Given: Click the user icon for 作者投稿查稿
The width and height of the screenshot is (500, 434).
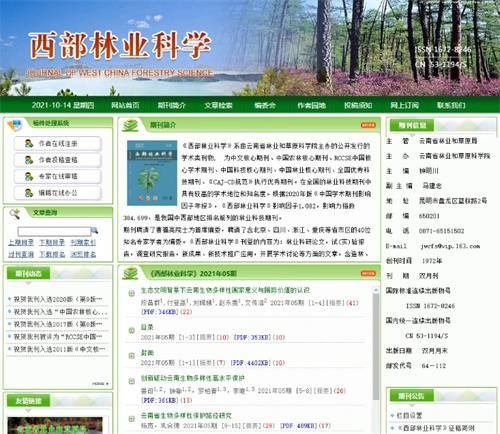Looking at the screenshot, I should [x=29, y=160].
